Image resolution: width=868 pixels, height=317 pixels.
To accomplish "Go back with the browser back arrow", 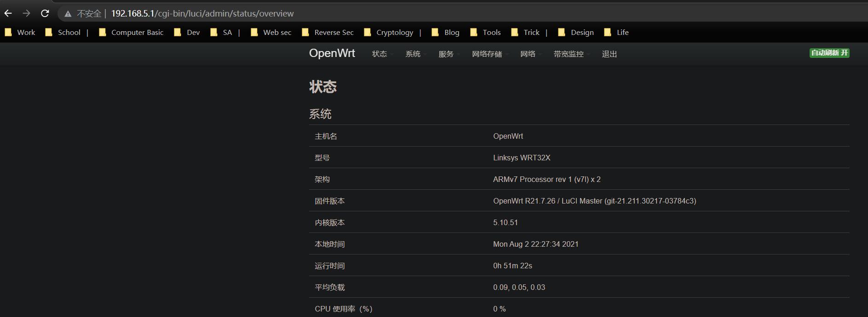I will pyautogui.click(x=8, y=13).
